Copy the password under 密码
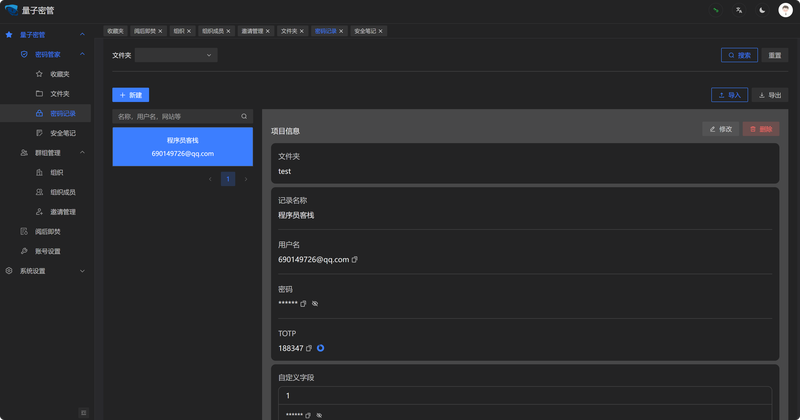800x420 pixels. pos(303,304)
